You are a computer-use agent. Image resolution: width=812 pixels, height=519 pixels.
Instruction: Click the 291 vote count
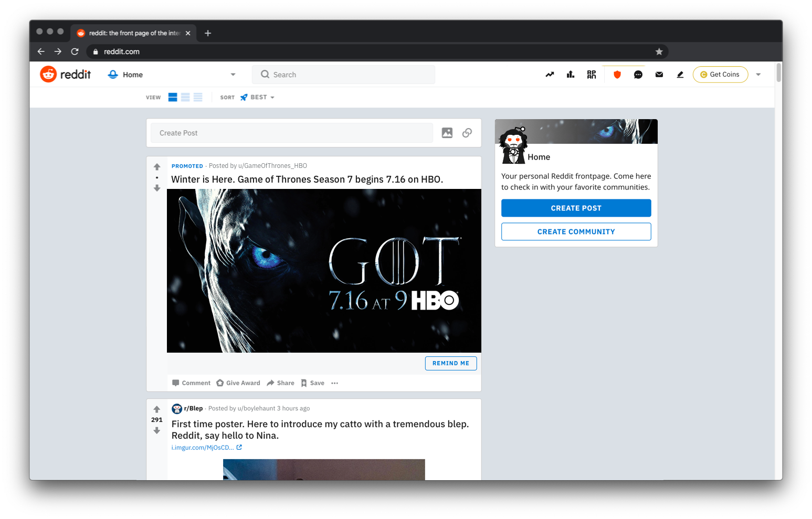pyautogui.click(x=157, y=420)
